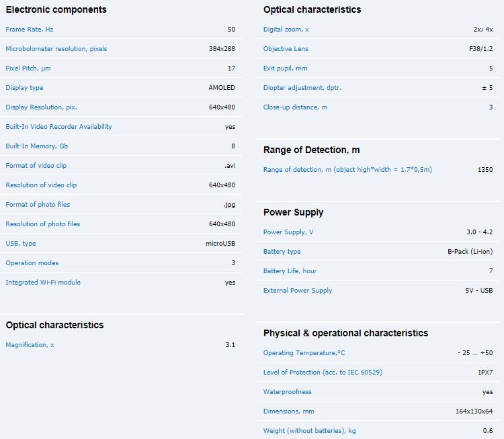Viewport: 504px width, 439px height.
Task: Select the Integrated Wi-Fi module label
Action: click(x=43, y=283)
